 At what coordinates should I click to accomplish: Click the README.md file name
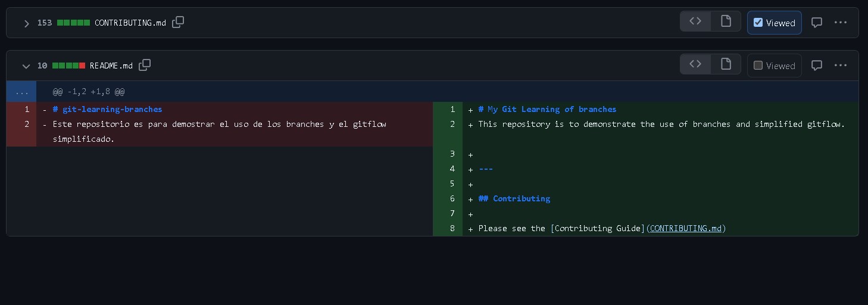coord(111,66)
